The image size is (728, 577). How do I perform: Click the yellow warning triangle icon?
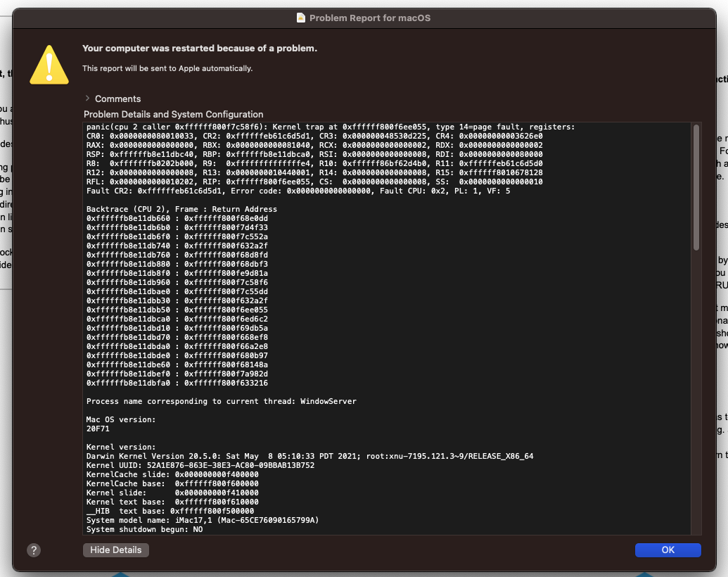(x=49, y=65)
